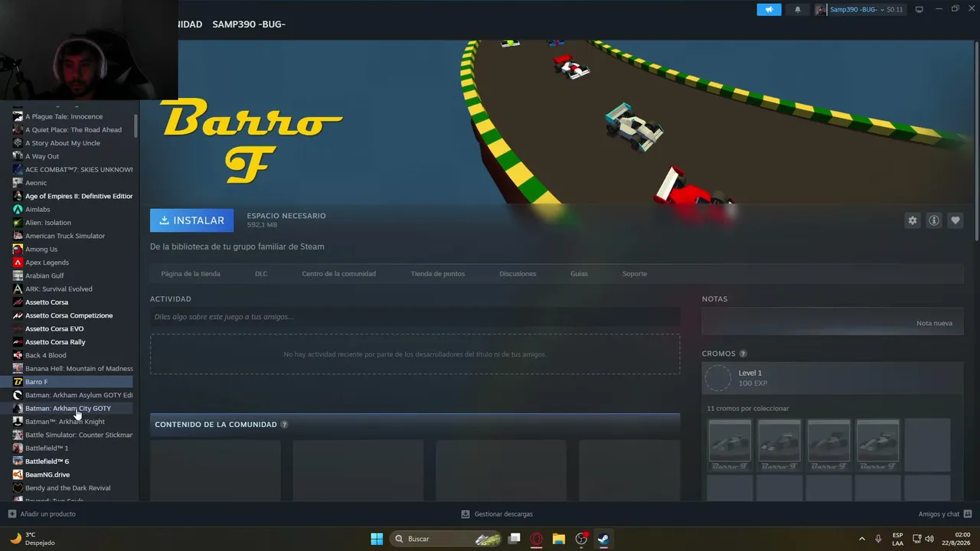Image resolution: width=980 pixels, height=551 pixels.
Task: Select the BeamNG.drive game icon
Action: 18,474
